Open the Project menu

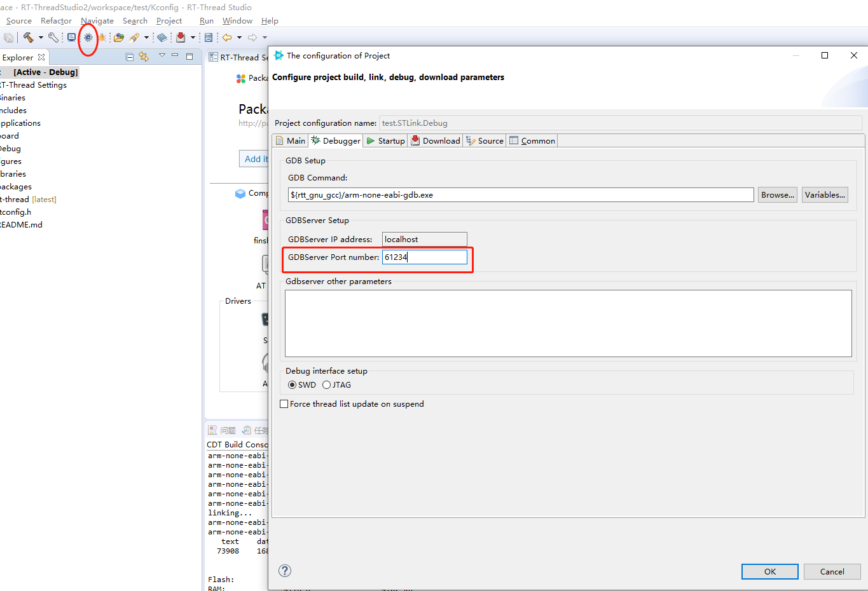pos(169,21)
